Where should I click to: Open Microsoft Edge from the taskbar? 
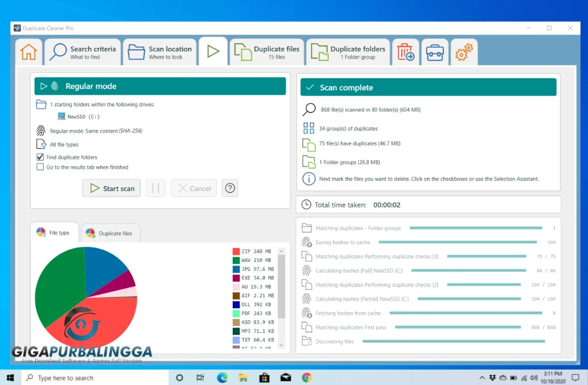point(222,378)
